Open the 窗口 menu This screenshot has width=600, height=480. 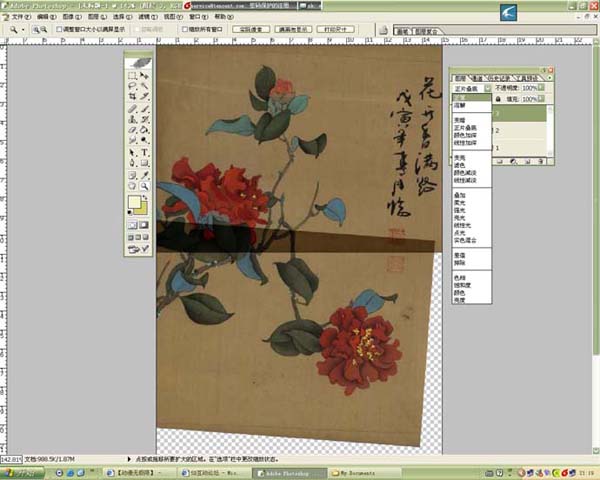tap(199, 17)
